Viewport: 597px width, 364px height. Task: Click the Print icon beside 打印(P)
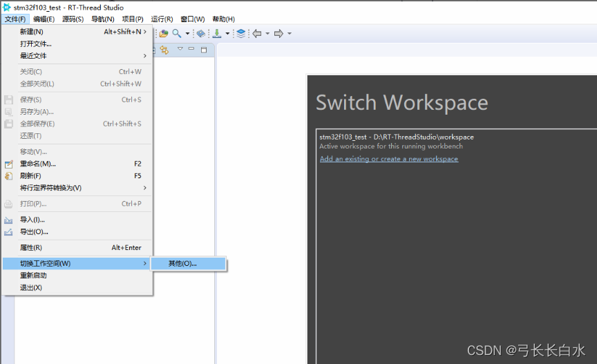point(8,204)
